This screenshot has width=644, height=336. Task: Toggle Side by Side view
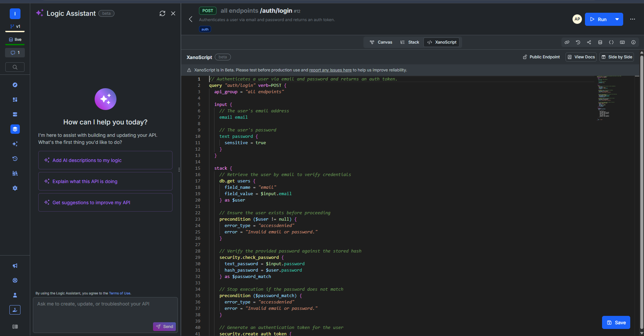tap(616, 57)
